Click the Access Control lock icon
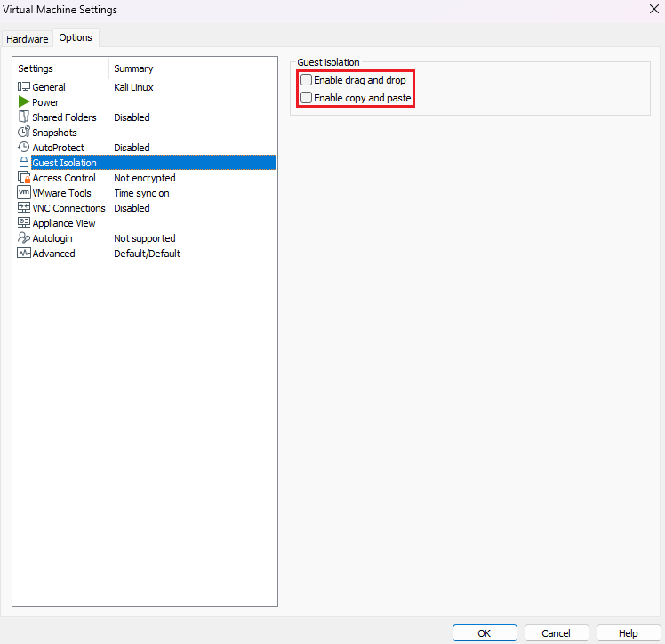This screenshot has height=644, width=665. pos(24,178)
